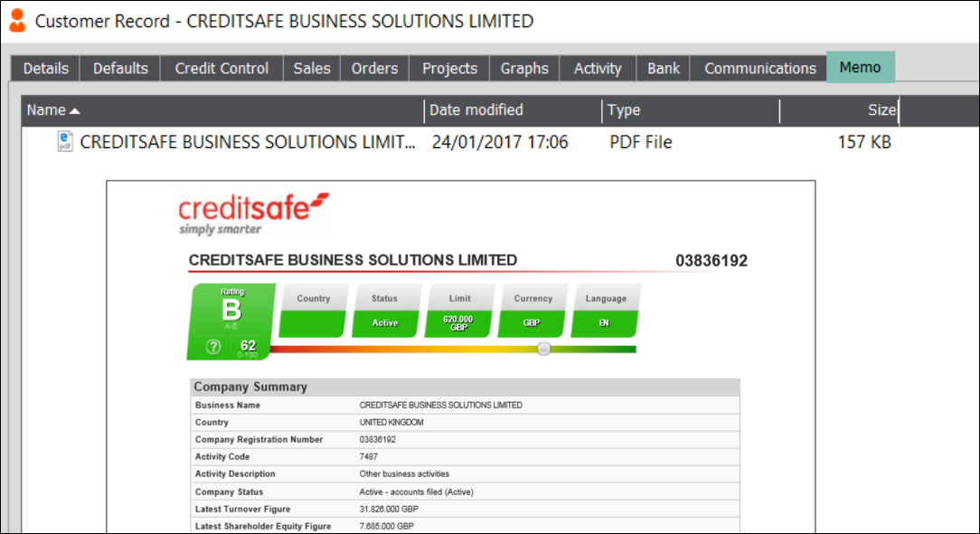This screenshot has height=534, width=980.
Task: Click the CREDITSAFE BUSINESS SOLUTIONS LIMITED report heading
Action: click(x=353, y=260)
